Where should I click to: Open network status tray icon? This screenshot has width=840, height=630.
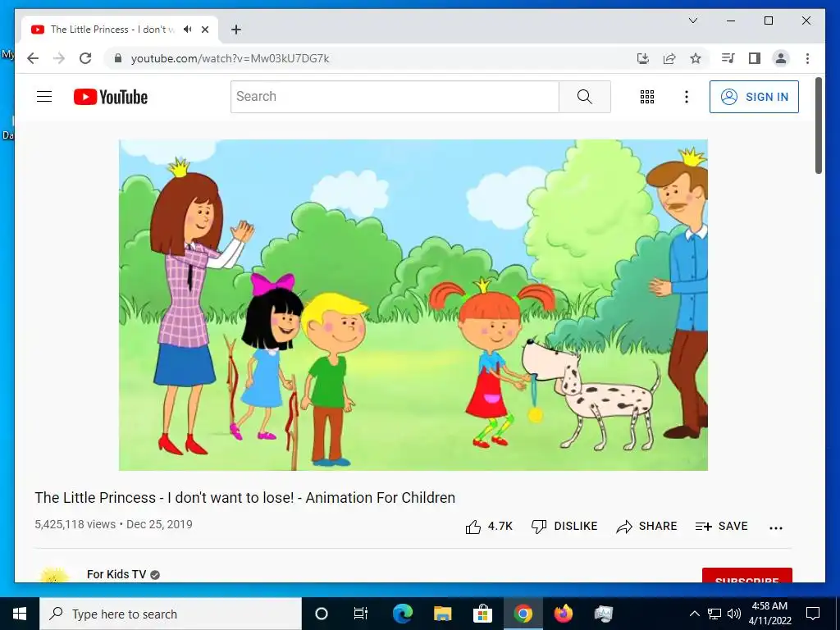(x=714, y=614)
